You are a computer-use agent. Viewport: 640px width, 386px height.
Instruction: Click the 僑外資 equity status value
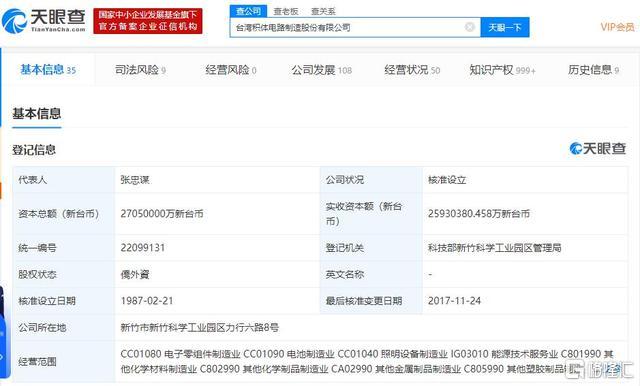tap(135, 274)
